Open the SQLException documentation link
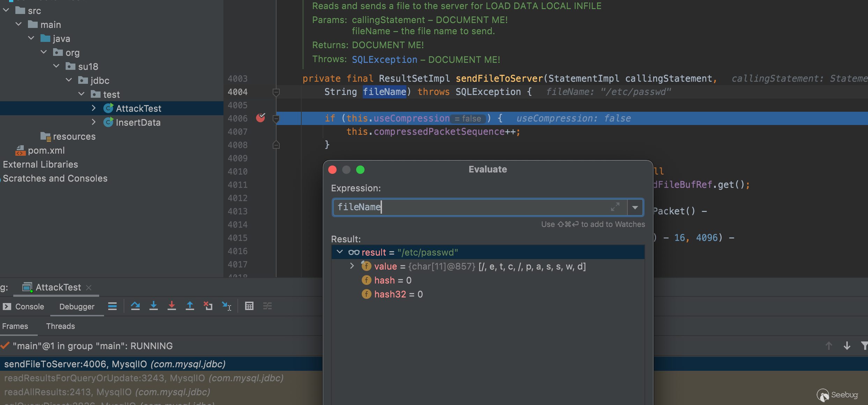This screenshot has width=868, height=405. (384, 60)
